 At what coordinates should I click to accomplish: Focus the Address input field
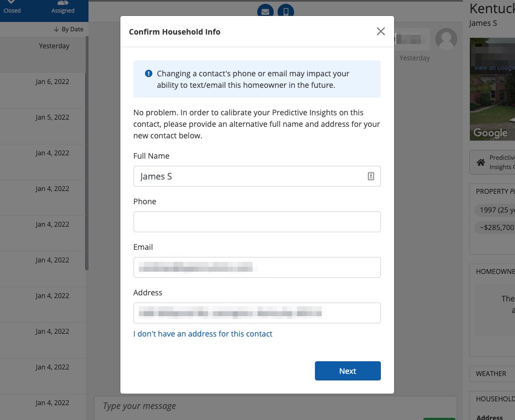pyautogui.click(x=257, y=313)
